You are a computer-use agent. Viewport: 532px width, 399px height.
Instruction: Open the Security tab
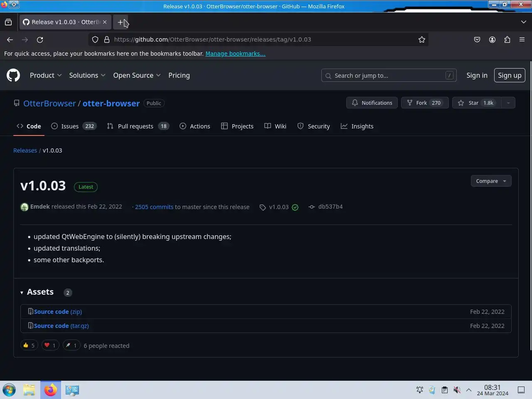point(314,126)
